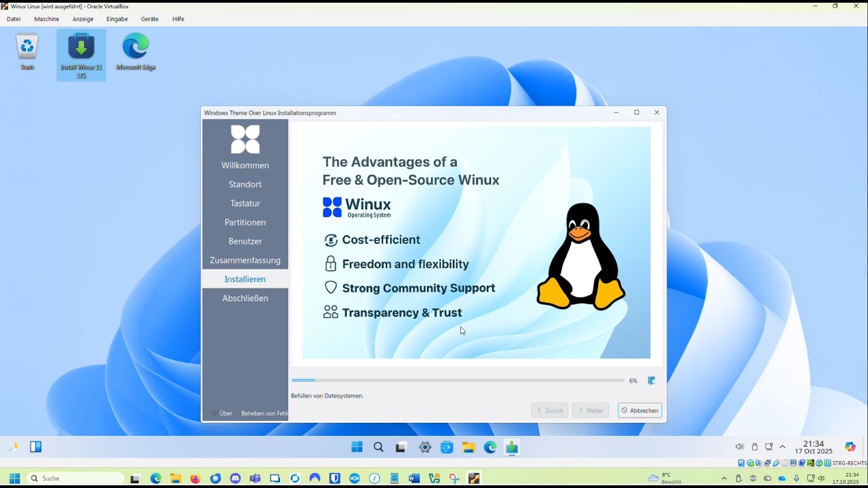868x488 pixels.
Task: Focus the installer icon in the guest taskbar
Action: [512, 447]
